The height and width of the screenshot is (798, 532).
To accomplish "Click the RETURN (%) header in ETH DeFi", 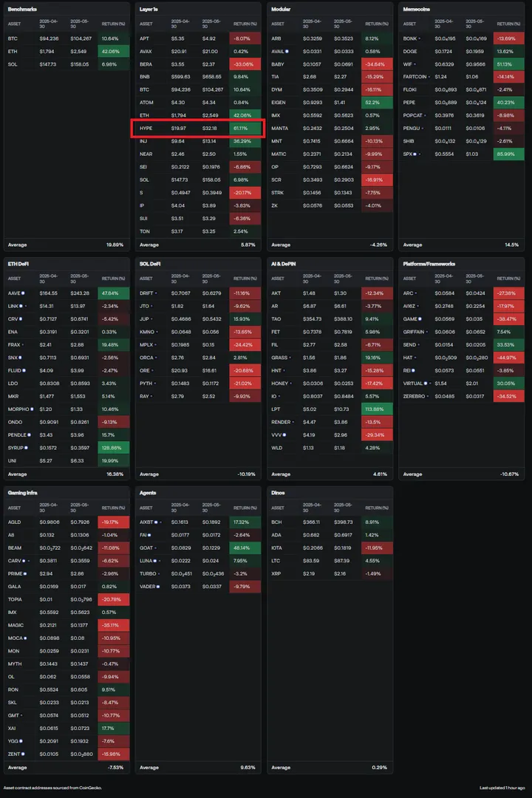I will pos(113,279).
